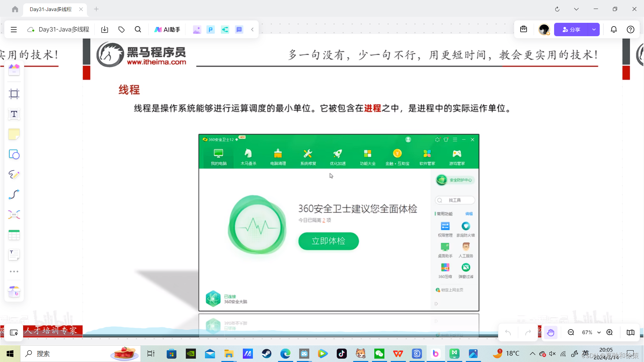
Task: Toggle presentation view book icon
Action: click(x=630, y=333)
